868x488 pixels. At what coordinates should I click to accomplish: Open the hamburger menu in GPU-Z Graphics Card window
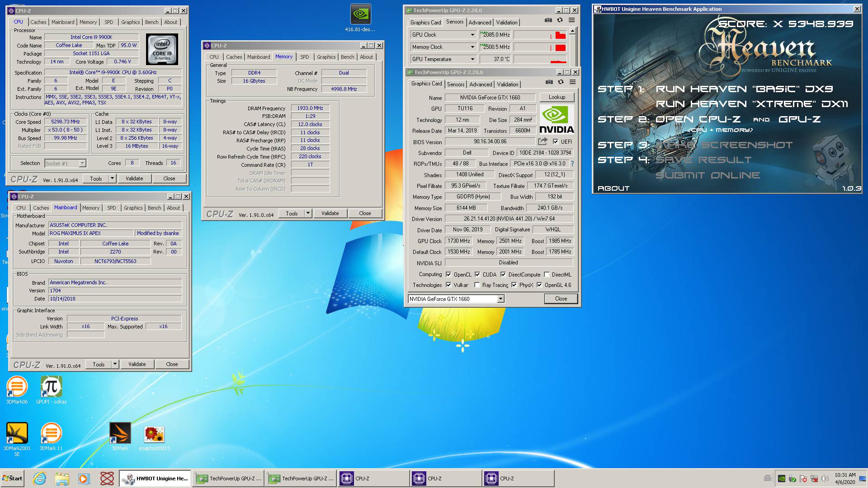[572, 82]
